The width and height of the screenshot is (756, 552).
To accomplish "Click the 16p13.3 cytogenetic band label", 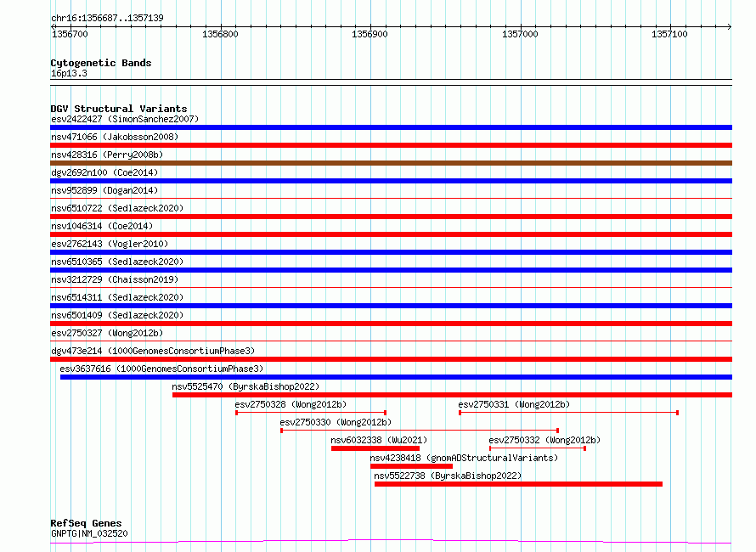I will coord(69,74).
